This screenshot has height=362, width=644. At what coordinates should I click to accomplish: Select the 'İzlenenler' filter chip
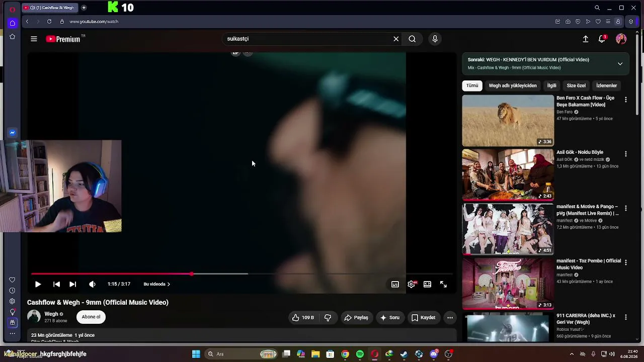coord(606,85)
